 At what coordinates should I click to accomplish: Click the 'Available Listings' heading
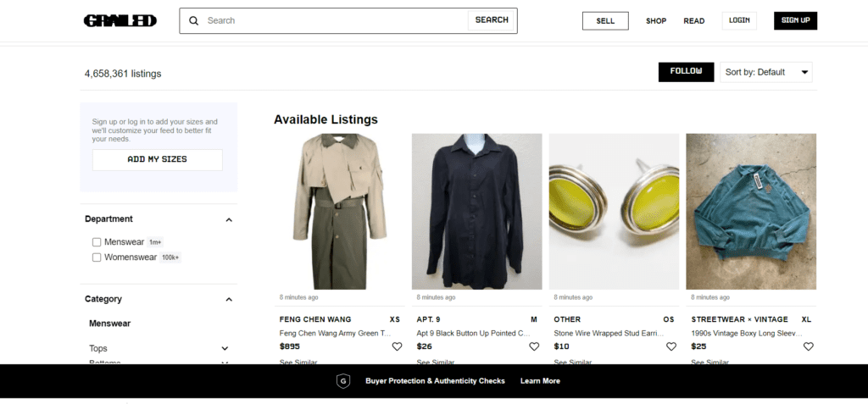click(325, 119)
